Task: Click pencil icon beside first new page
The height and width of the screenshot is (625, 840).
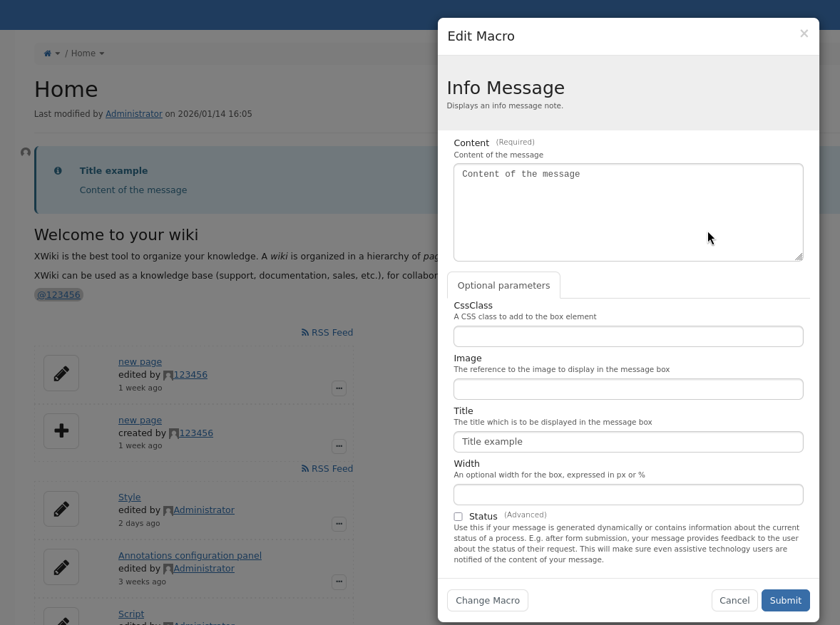Action: (x=61, y=373)
